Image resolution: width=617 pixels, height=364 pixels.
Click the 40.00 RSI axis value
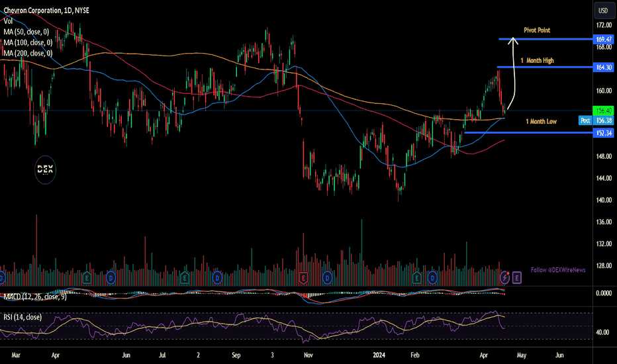(x=604, y=332)
